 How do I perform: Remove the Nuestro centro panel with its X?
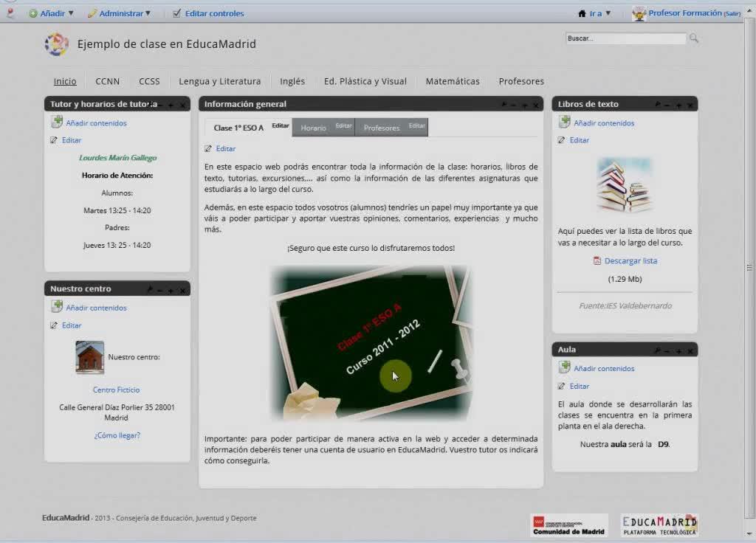point(182,291)
